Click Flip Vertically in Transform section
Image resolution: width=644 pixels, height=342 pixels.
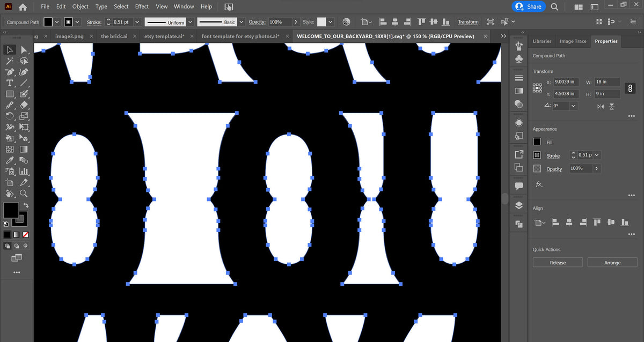[x=612, y=107]
